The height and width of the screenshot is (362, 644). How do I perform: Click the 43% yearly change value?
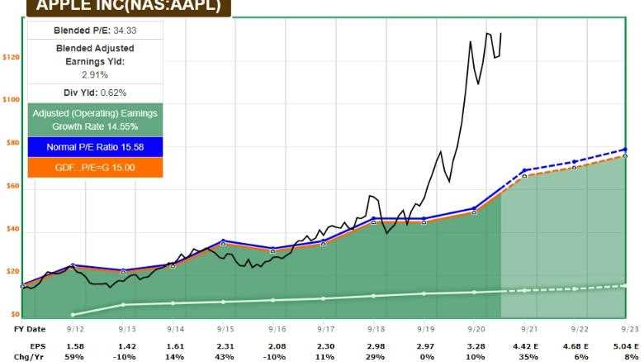click(x=225, y=357)
